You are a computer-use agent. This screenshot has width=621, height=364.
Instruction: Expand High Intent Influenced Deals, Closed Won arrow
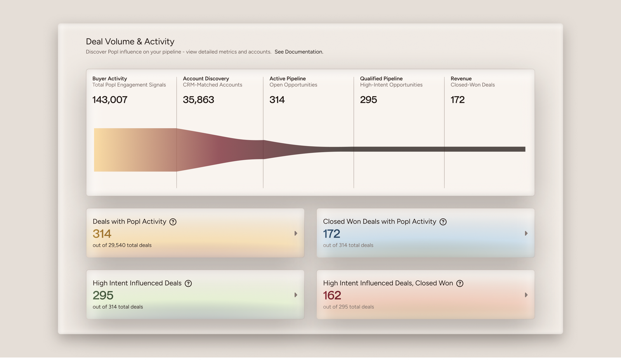click(526, 295)
